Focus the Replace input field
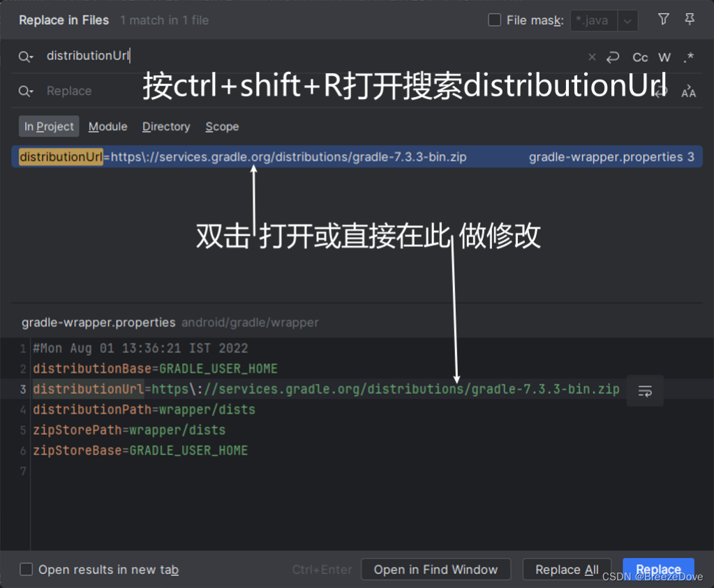This screenshot has height=588, width=714. click(346, 91)
